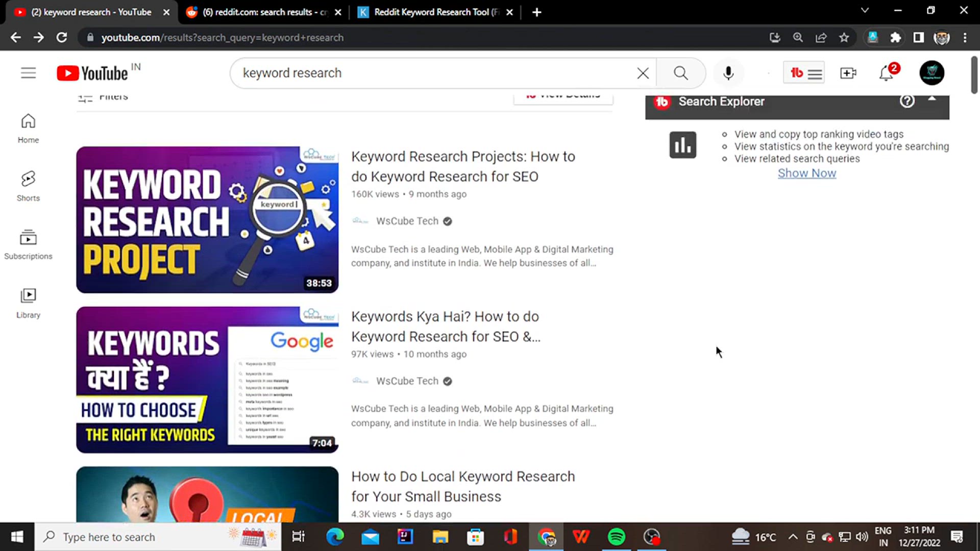Open Shorts from the sidebar
Screen dimensions: 980x551
[28, 187]
